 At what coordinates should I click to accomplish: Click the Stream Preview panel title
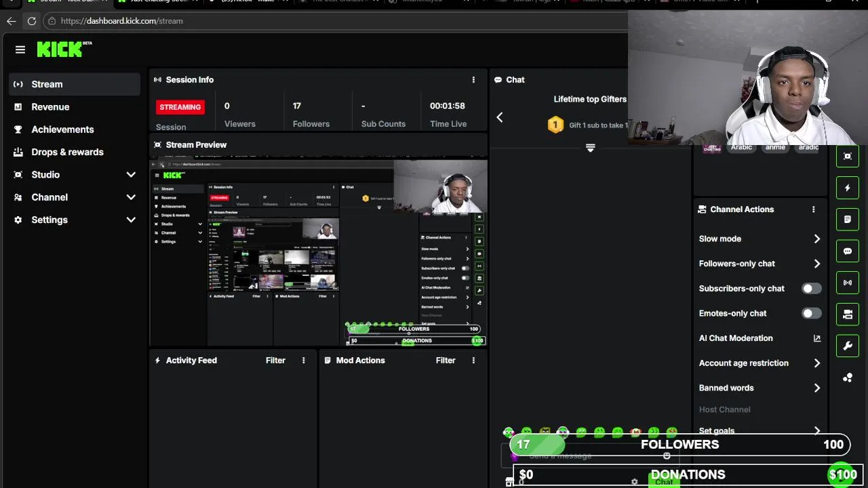196,145
